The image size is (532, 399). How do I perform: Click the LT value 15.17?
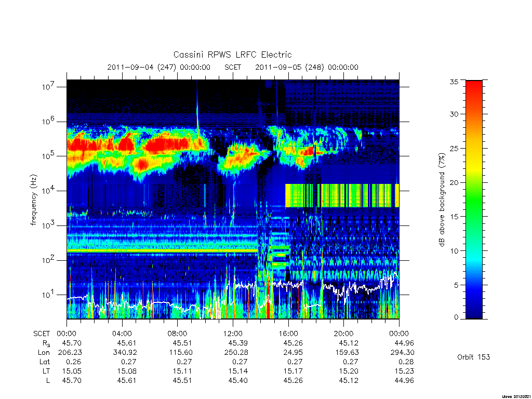tap(293, 371)
